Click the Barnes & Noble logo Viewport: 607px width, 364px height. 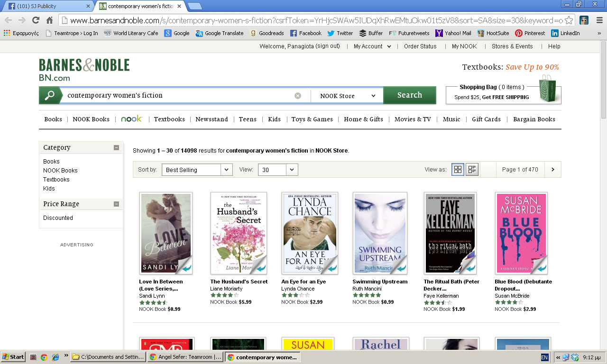(x=84, y=70)
